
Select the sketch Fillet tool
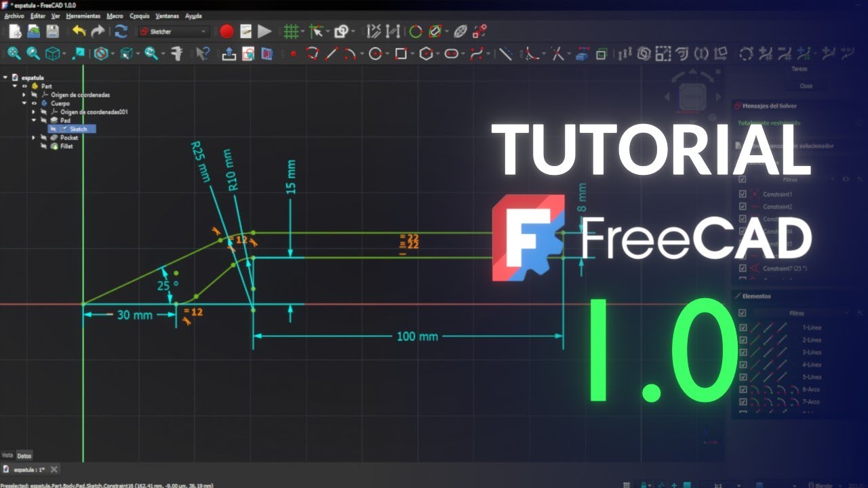pos(532,53)
